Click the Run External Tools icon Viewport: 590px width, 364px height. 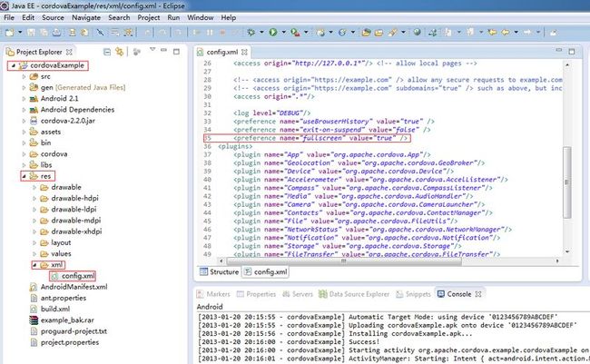tap(295, 33)
